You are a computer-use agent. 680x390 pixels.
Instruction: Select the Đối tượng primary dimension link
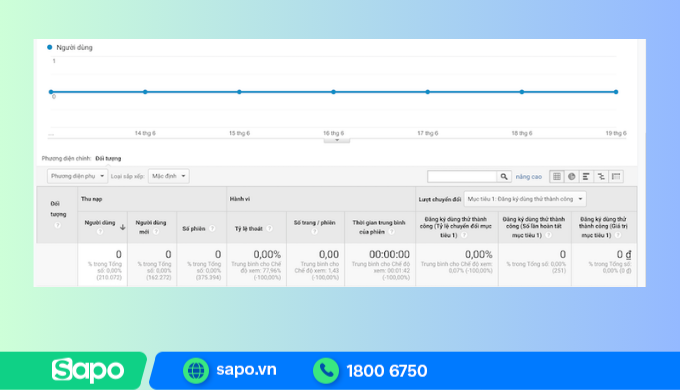coord(108,159)
